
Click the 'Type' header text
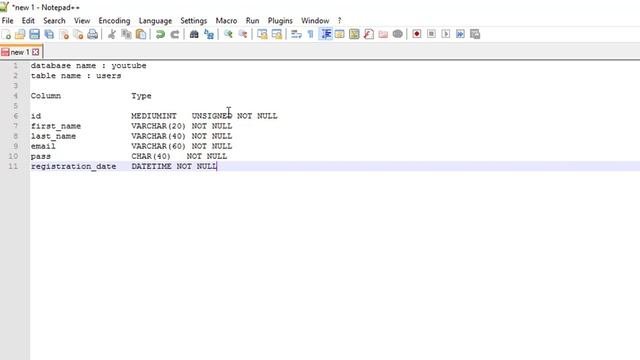[141, 96]
